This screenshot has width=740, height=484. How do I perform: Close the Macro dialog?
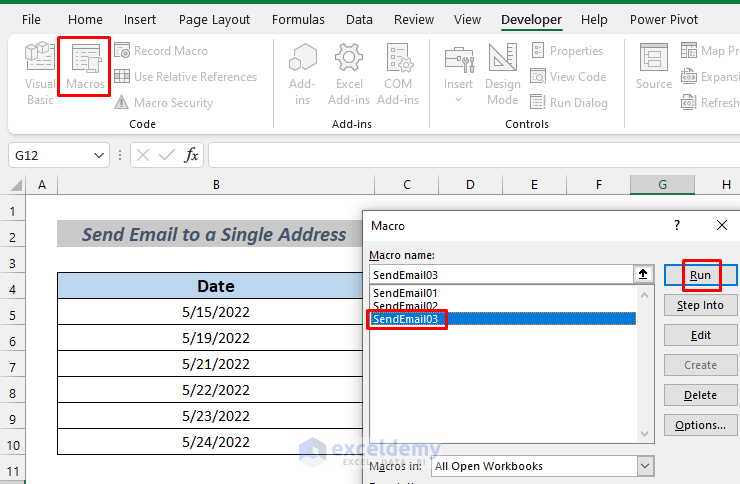pos(722,225)
